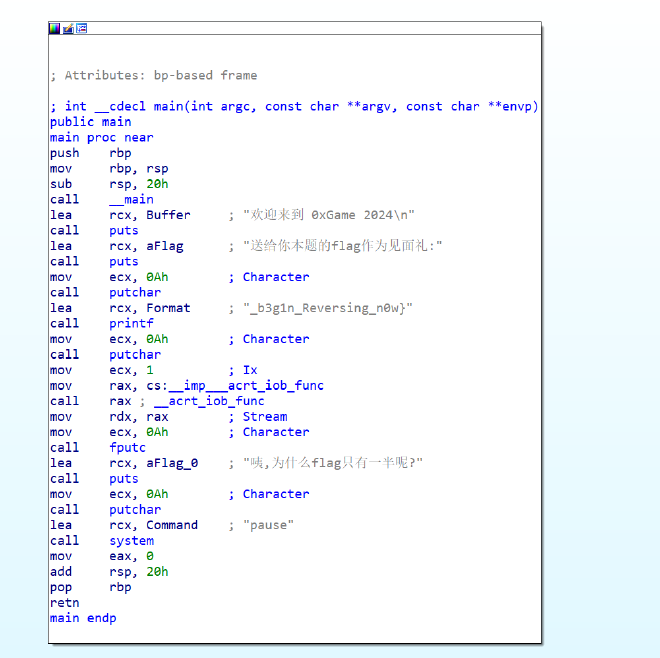This screenshot has height=658, width=660.
Task: Select the 'public main' line
Action: click(x=90, y=122)
